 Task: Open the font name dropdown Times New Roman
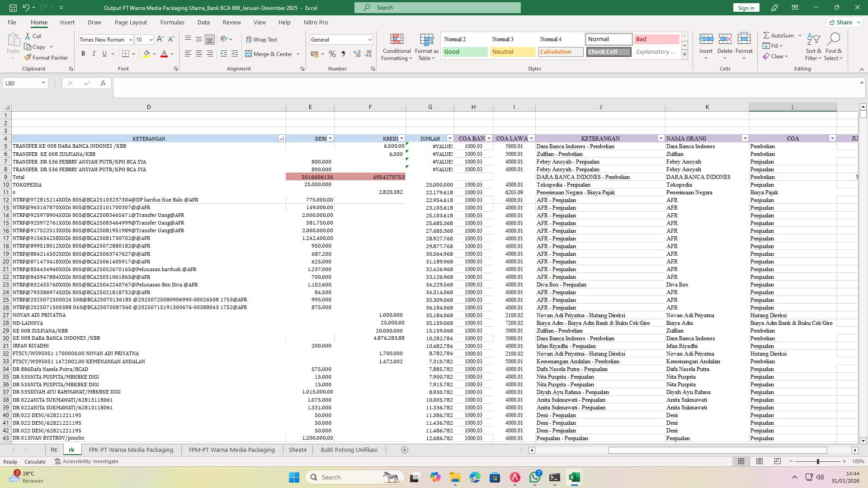point(131,40)
